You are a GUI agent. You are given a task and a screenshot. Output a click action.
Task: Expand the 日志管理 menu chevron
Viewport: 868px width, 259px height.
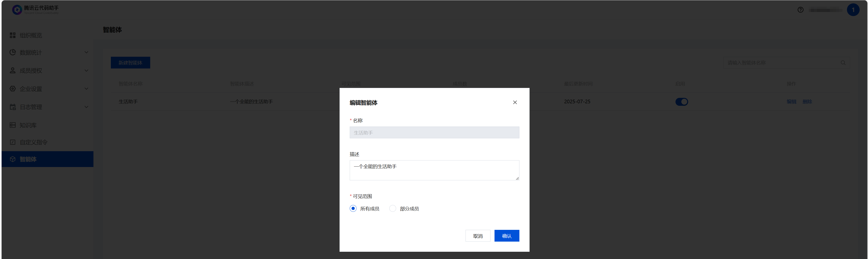click(x=86, y=107)
